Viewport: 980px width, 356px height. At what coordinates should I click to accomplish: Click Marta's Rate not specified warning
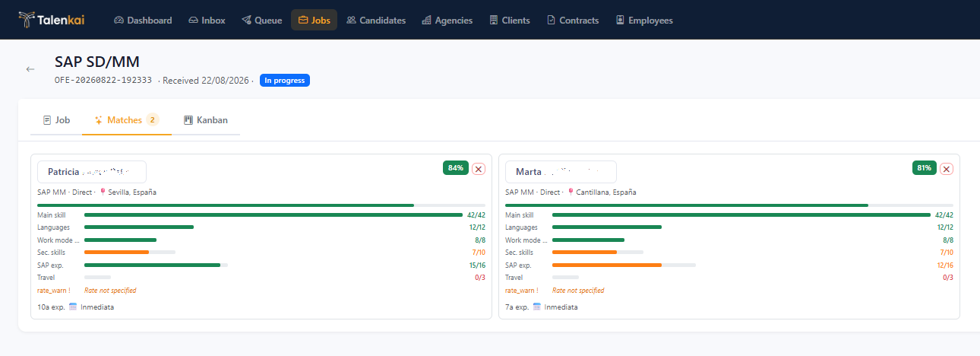click(578, 291)
